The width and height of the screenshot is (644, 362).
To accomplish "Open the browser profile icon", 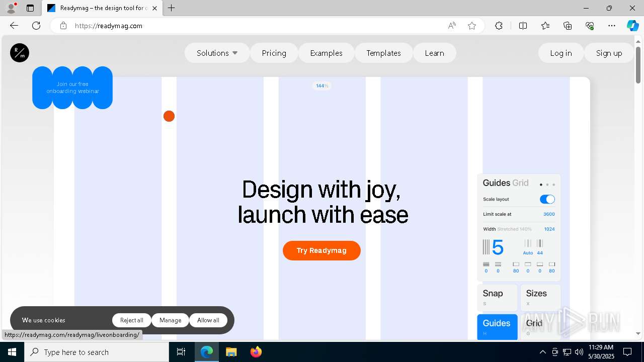I will (x=11, y=8).
